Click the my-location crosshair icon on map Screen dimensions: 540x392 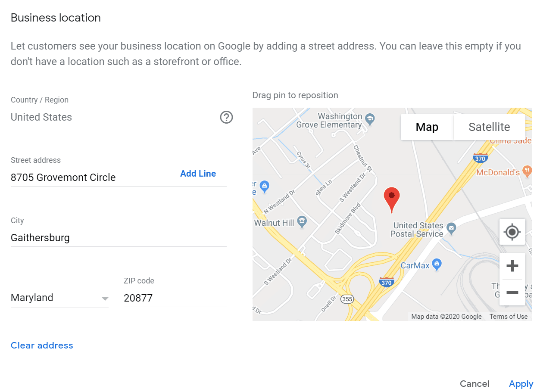[512, 232]
